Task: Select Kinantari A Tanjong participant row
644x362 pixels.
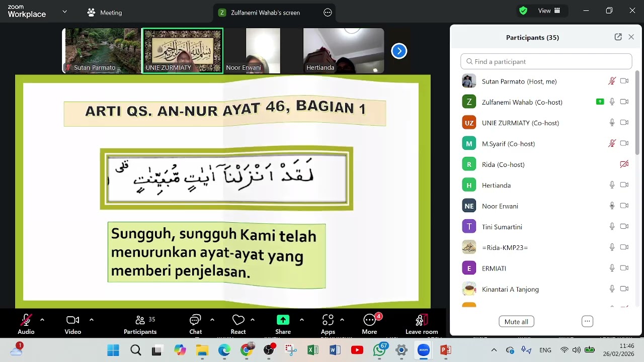Action: pos(546,289)
